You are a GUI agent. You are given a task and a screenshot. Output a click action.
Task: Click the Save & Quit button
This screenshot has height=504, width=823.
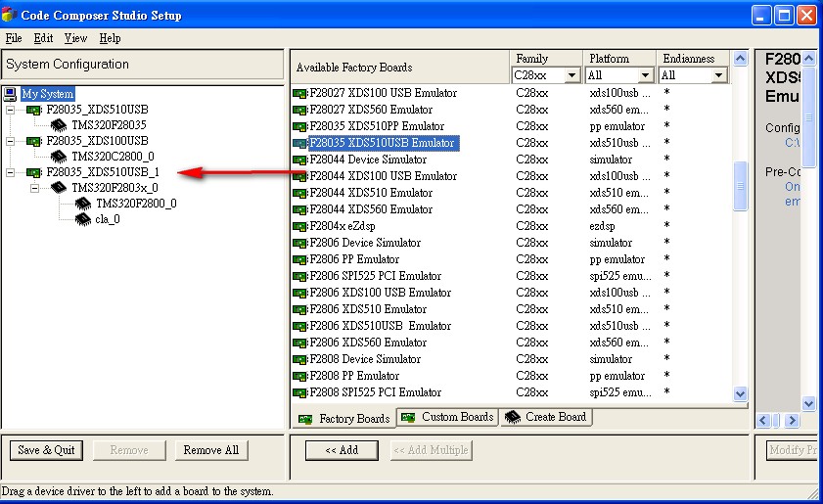tap(46, 450)
